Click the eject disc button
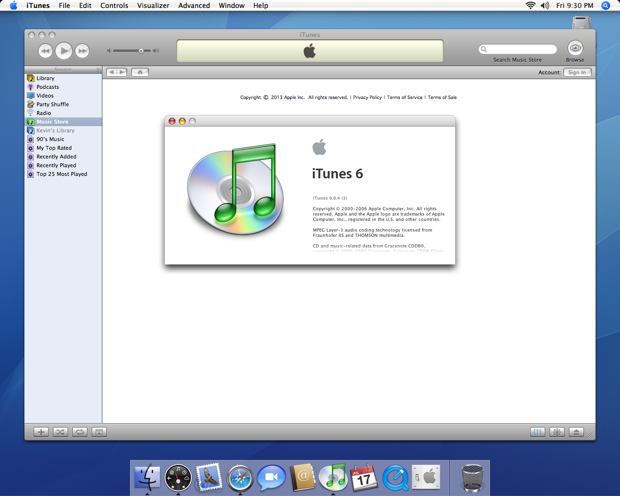Viewport: 620px width, 496px height. 577,432
